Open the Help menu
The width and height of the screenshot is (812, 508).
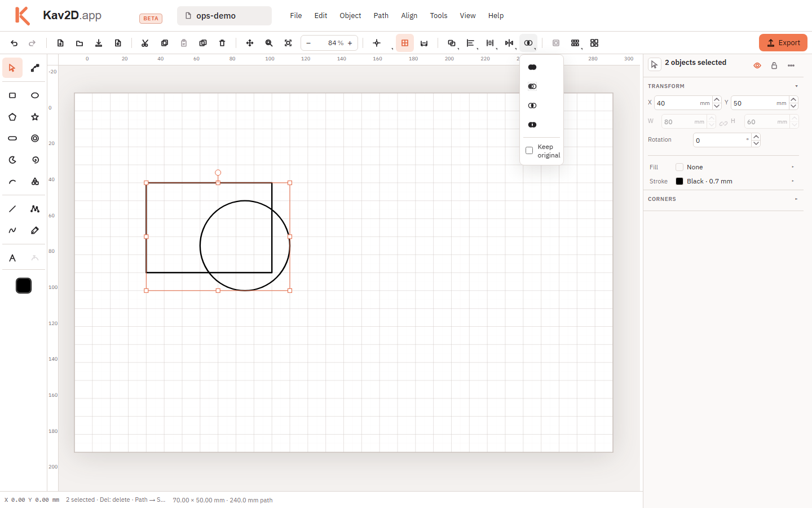(x=496, y=16)
